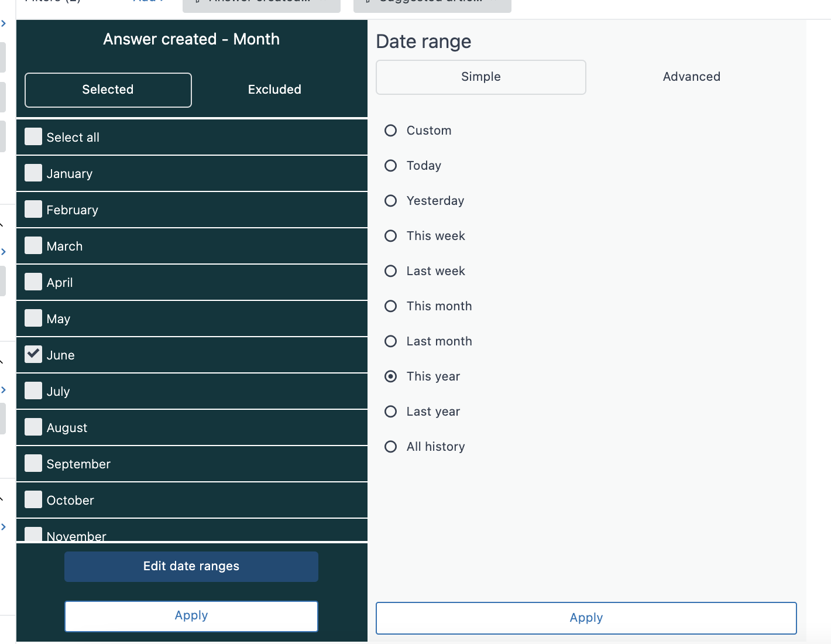Screen dimensions: 831x644
Task: Expand the top left sidebar chevron
Action: (4, 23)
